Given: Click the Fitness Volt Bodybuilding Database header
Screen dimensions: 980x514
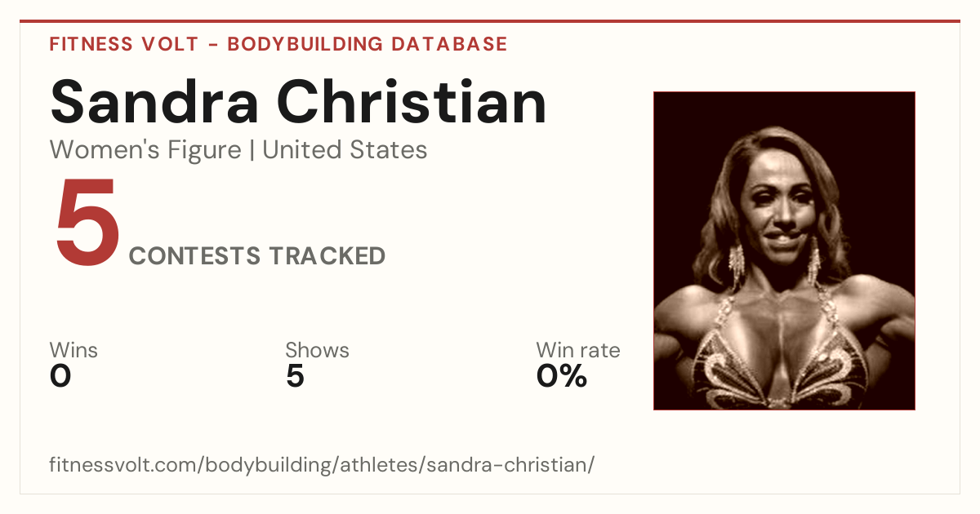Looking at the screenshot, I should coord(278,44).
